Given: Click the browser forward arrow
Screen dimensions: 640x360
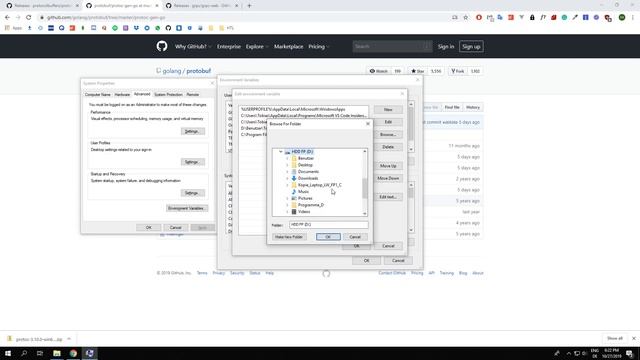Looking at the screenshot, I should pos(18,18).
